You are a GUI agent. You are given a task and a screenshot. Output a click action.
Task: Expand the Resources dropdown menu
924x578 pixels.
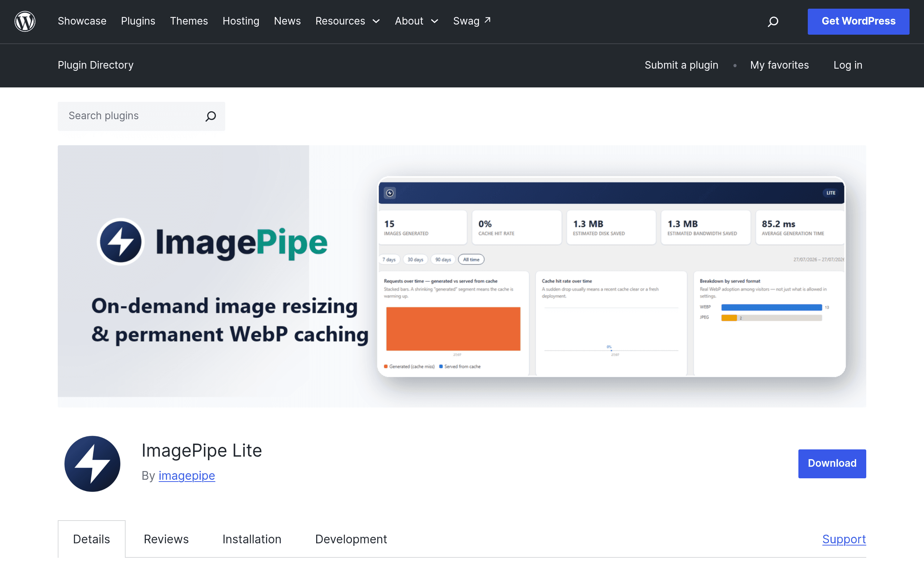(x=348, y=21)
